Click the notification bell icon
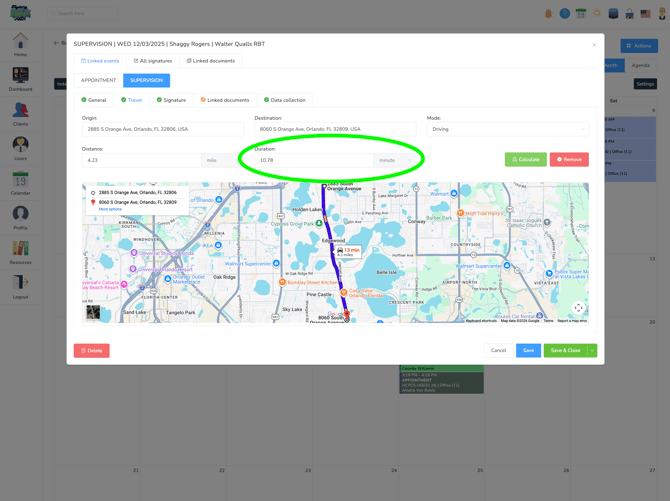Viewport: 670px width, 501px height. [x=548, y=14]
